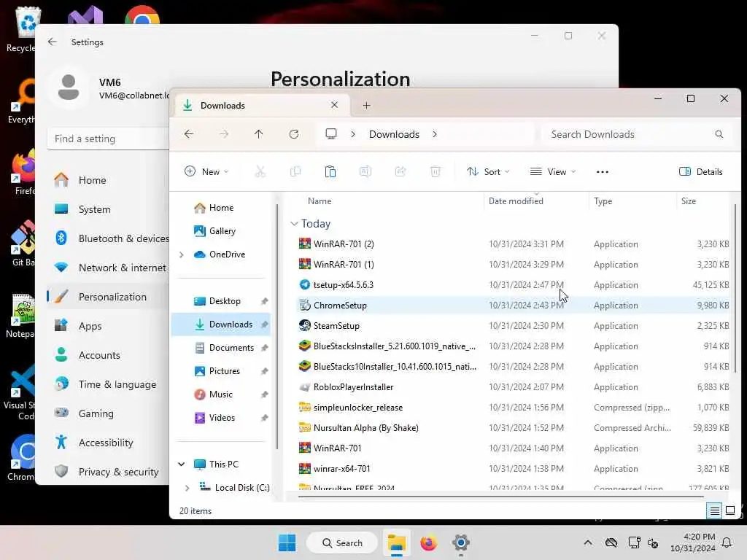Click chevron after Downloads in address bar

(x=435, y=134)
